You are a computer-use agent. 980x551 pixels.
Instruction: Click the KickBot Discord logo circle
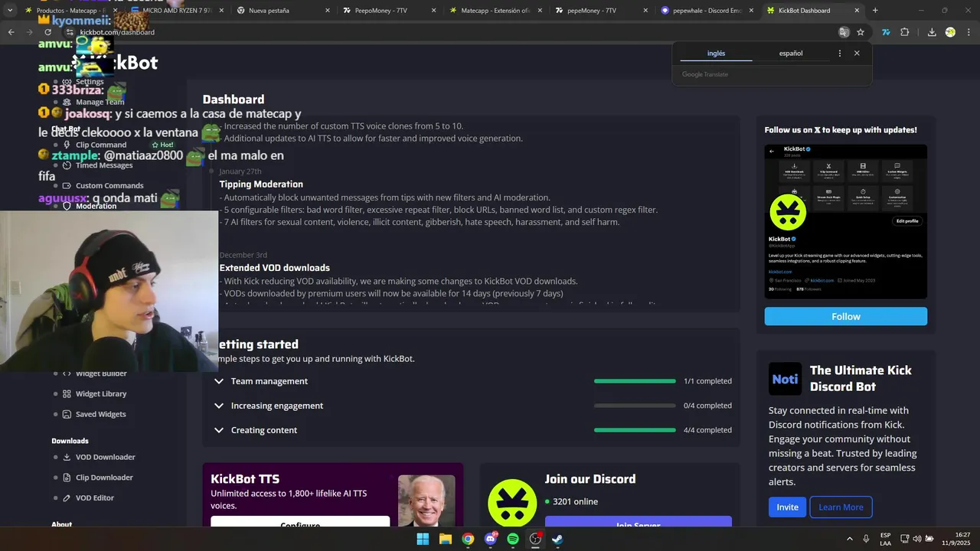click(x=512, y=502)
